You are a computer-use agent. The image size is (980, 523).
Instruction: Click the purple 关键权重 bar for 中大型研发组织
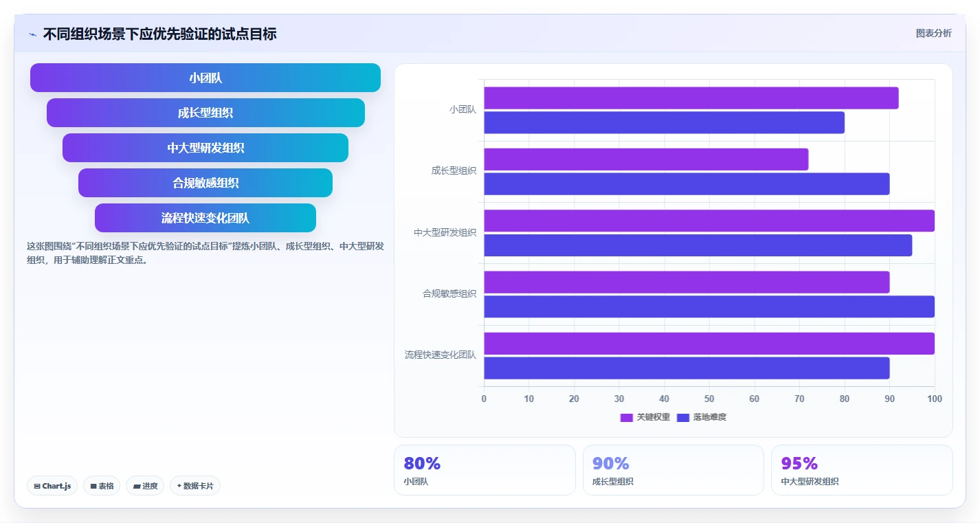pyautogui.click(x=709, y=221)
